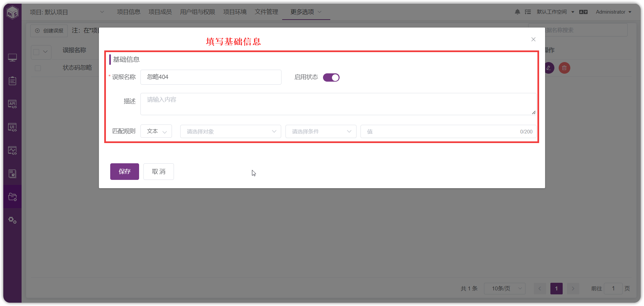The image size is (644, 306).
Task: Click the language switch icon
Action: click(x=583, y=12)
